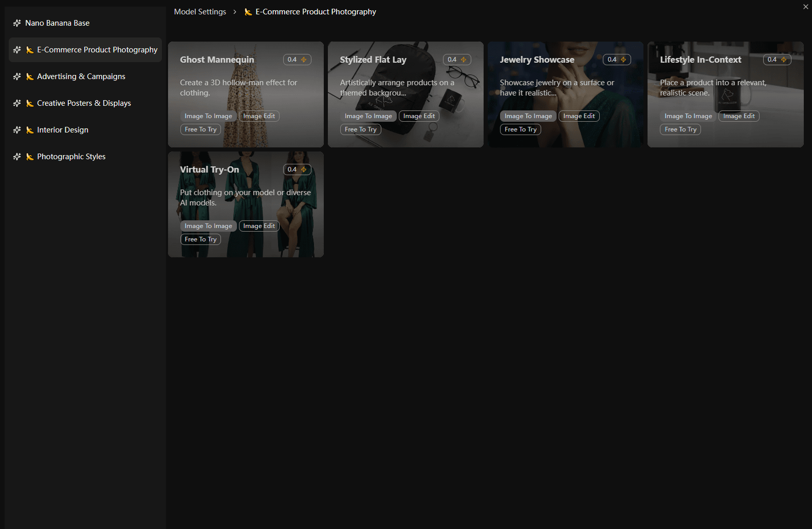Image resolution: width=812 pixels, height=529 pixels.
Task: Open the Ghost Mannequin card title
Action: (x=217, y=60)
